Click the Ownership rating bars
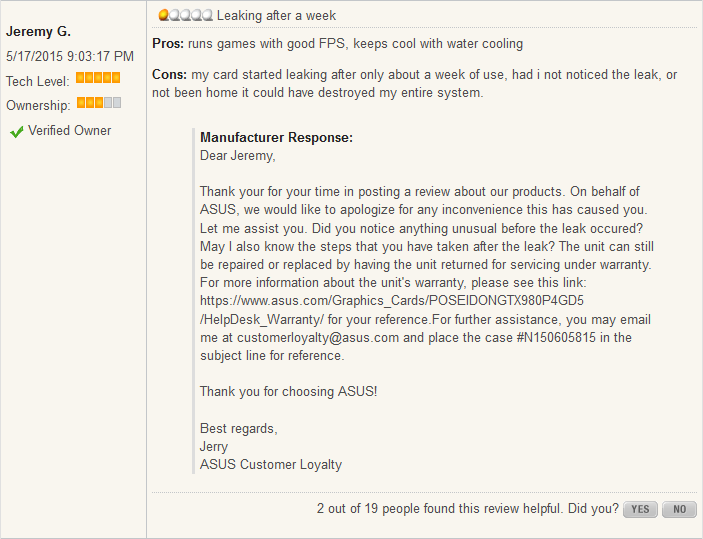Image resolution: width=703 pixels, height=539 pixels. click(x=98, y=103)
